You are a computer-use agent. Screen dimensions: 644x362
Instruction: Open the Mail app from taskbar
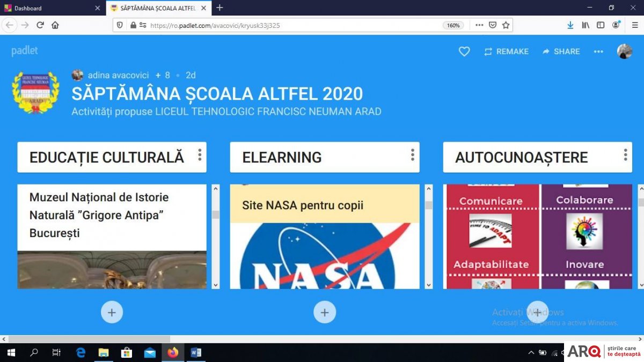click(x=150, y=352)
